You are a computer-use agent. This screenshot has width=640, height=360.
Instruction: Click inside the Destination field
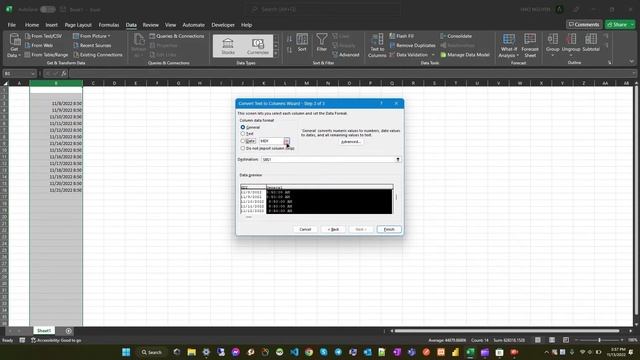click(328, 160)
